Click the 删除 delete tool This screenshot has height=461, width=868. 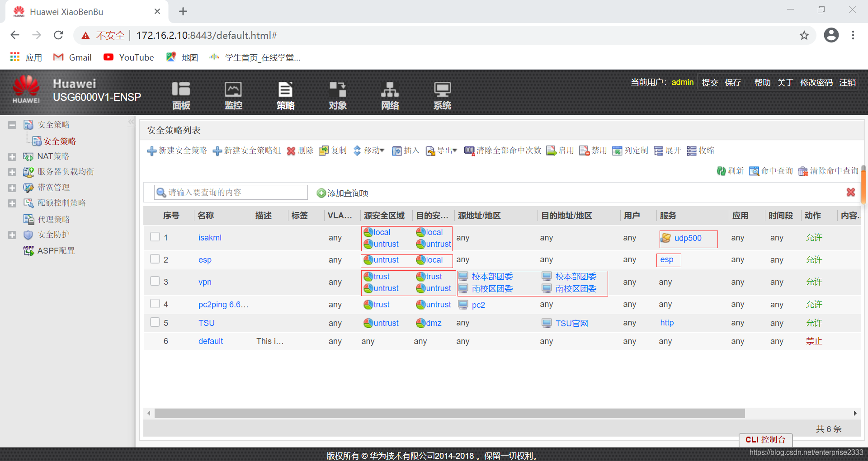[x=300, y=151]
